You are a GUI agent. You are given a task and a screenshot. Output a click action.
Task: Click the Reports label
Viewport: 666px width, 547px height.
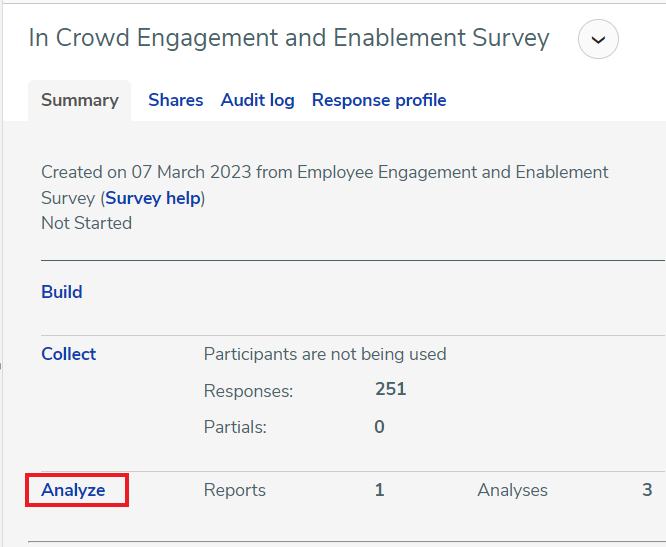coord(234,490)
